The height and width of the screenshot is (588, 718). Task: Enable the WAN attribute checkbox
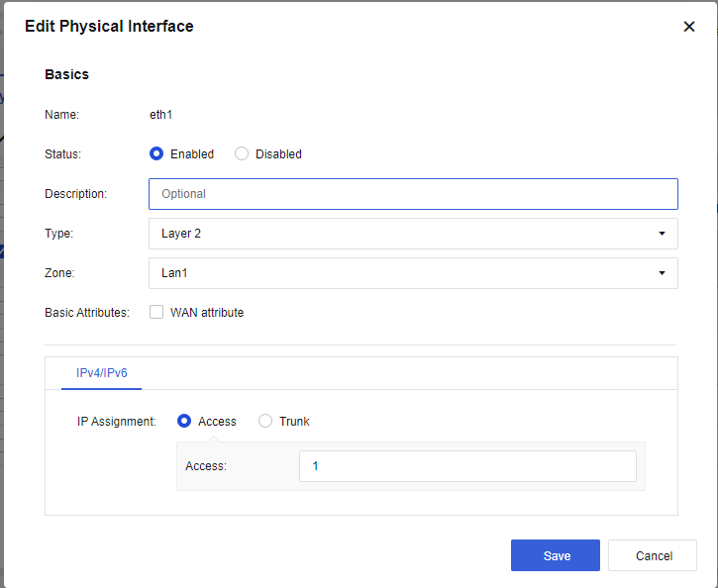(156, 313)
